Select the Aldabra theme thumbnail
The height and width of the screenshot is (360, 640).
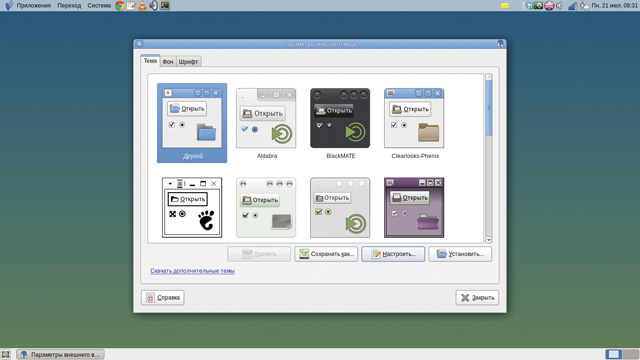point(266,123)
